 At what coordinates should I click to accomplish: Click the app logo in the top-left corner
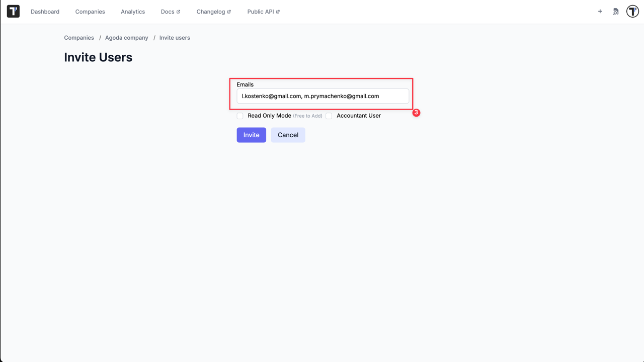point(13,11)
